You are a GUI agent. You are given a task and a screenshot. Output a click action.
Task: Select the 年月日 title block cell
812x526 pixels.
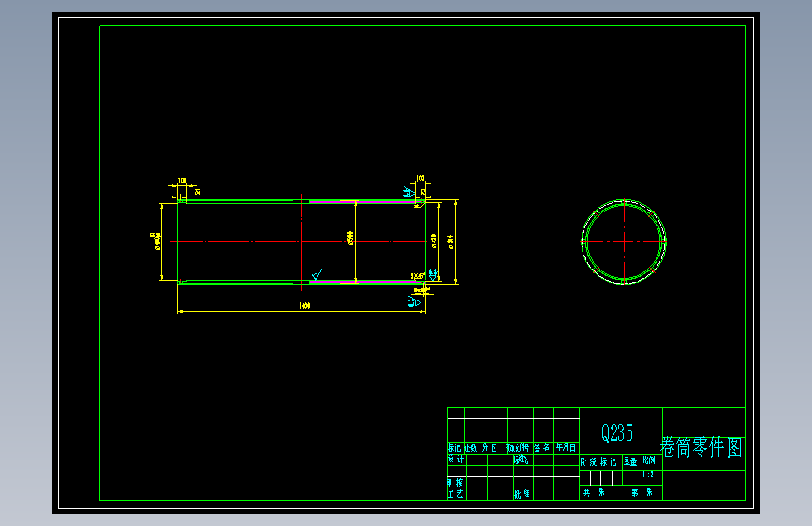(566, 447)
